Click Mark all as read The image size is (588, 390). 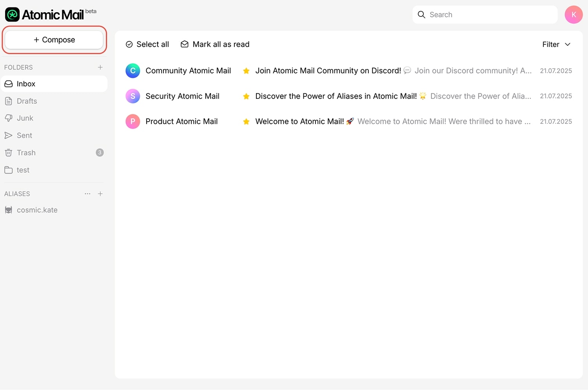tap(215, 44)
